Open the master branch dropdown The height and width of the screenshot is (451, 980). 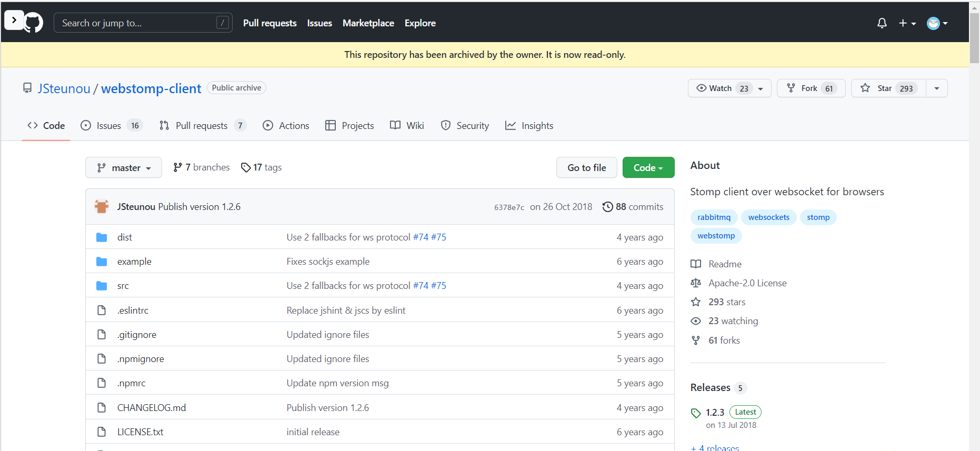[124, 167]
